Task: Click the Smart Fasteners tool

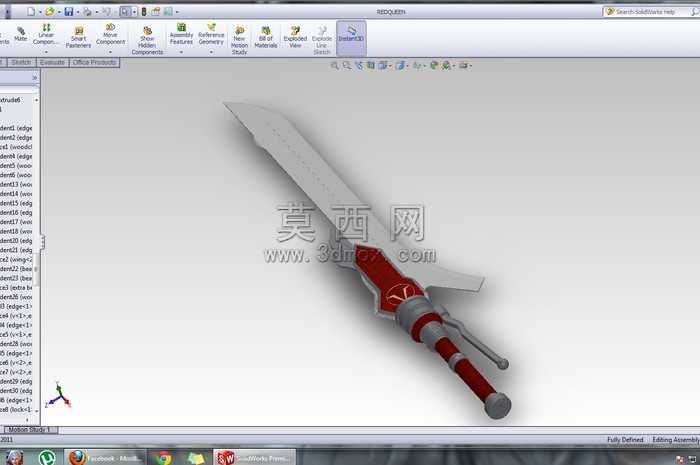Action: (78, 37)
